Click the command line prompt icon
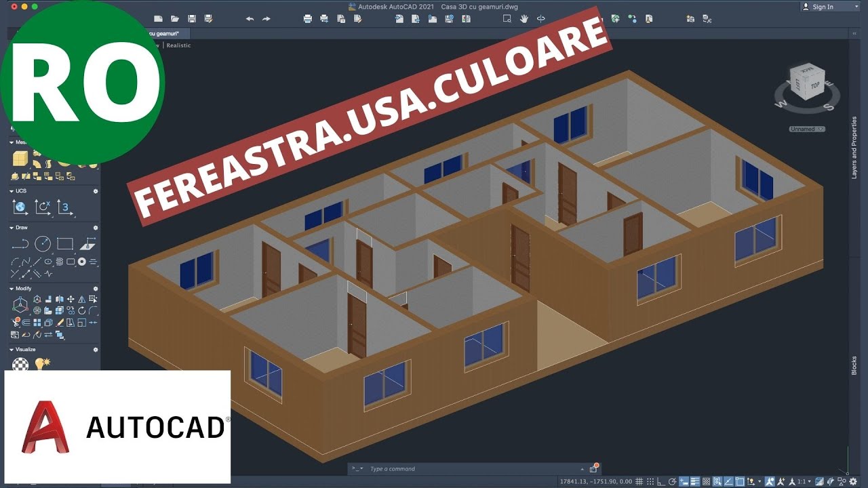Image resolution: width=868 pixels, height=488 pixels. pos(356,468)
